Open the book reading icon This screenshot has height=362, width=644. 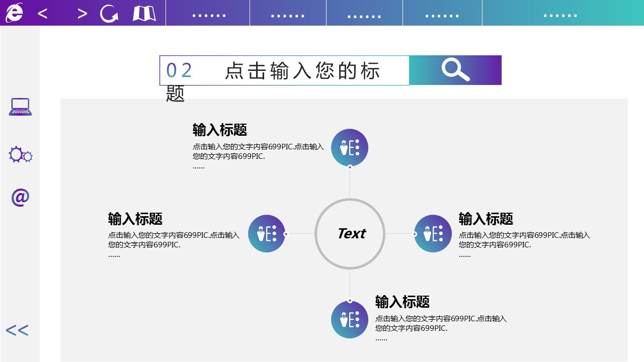(144, 14)
